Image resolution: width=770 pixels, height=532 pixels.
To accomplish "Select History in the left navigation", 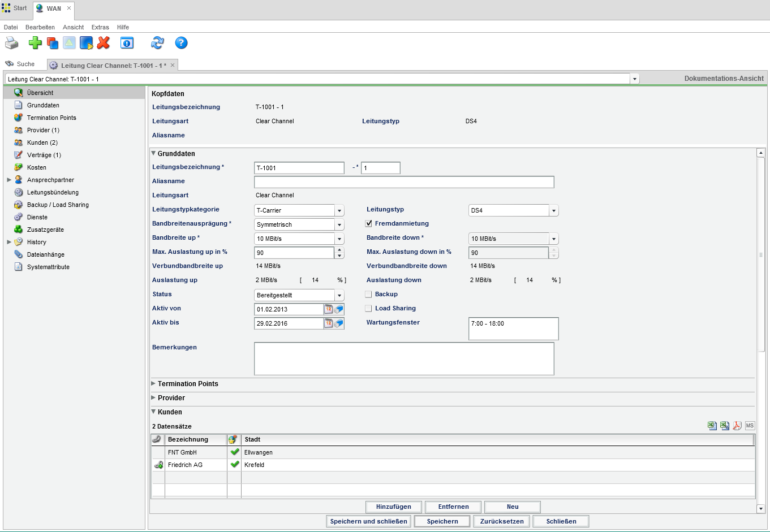I will click(37, 242).
